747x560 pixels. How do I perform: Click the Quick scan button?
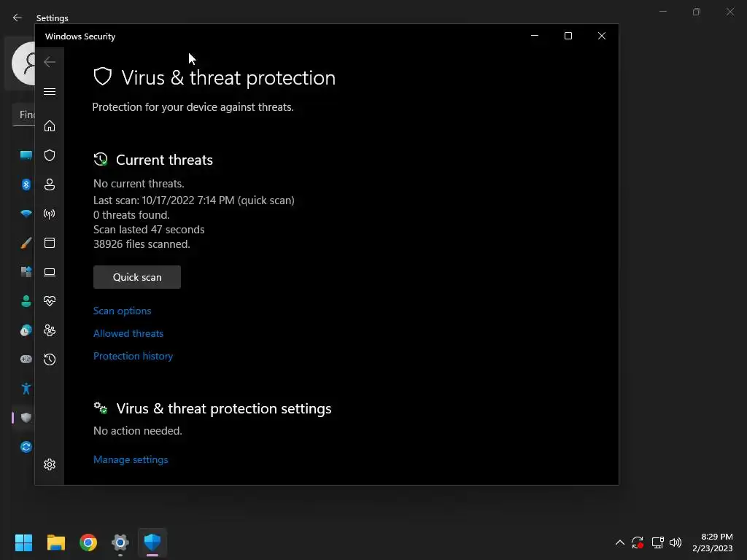(137, 277)
